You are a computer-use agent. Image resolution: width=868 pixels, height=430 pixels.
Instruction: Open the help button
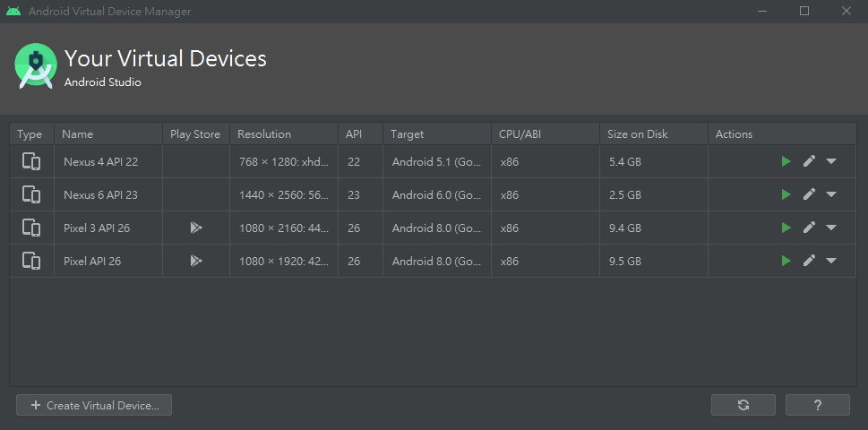coord(817,405)
